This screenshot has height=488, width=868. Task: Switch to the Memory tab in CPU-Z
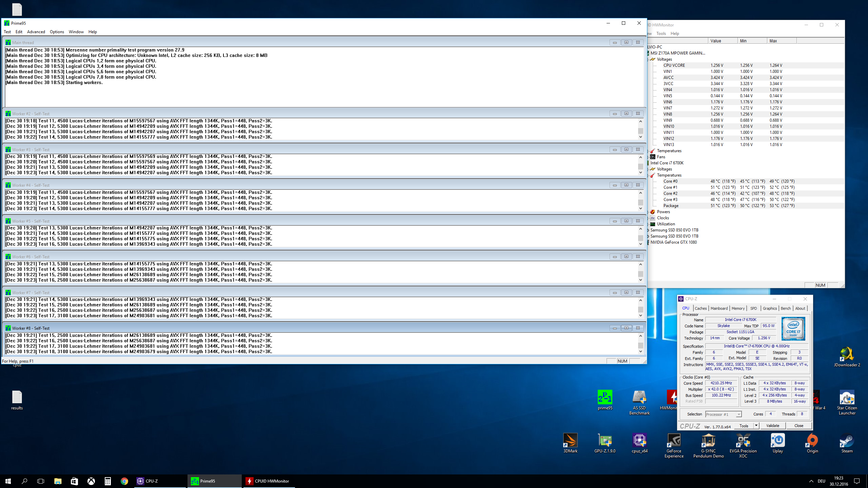coord(738,308)
